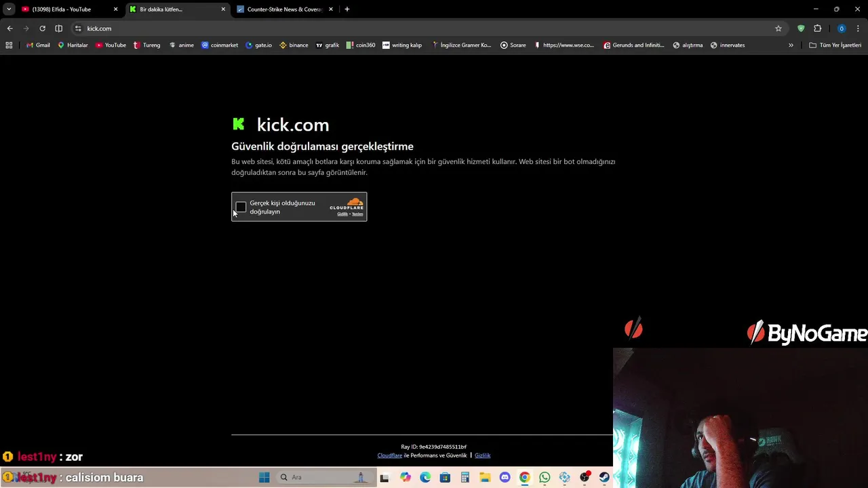868x488 pixels.
Task: Open a new browser tab
Action: click(x=347, y=9)
